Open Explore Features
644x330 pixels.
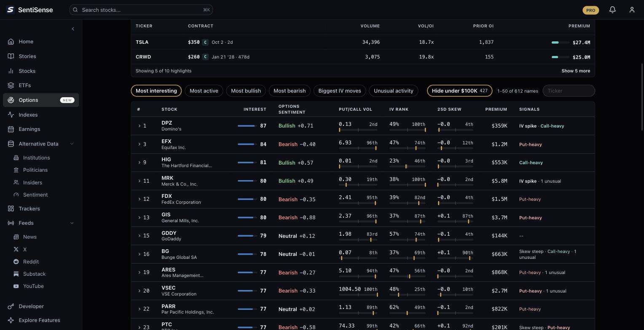(x=41, y=320)
